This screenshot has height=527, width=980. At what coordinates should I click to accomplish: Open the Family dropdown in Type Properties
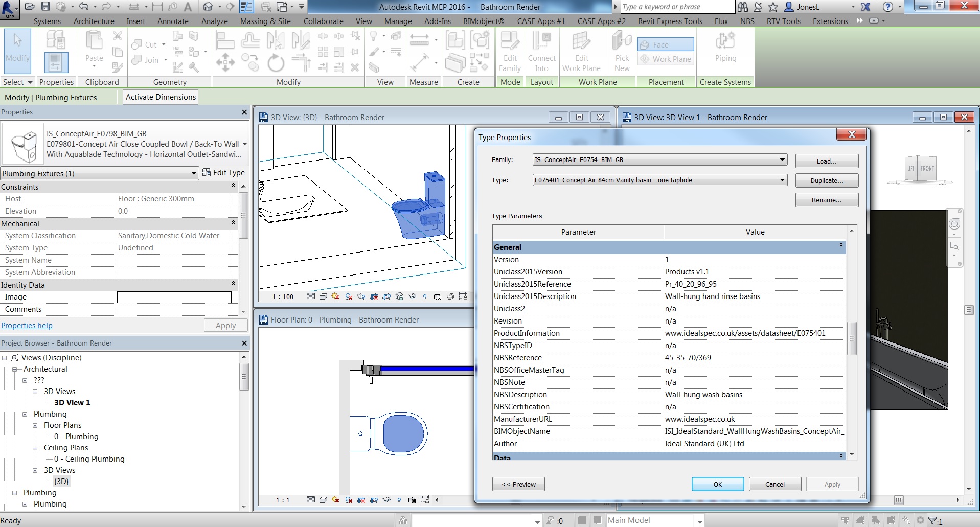(x=782, y=160)
